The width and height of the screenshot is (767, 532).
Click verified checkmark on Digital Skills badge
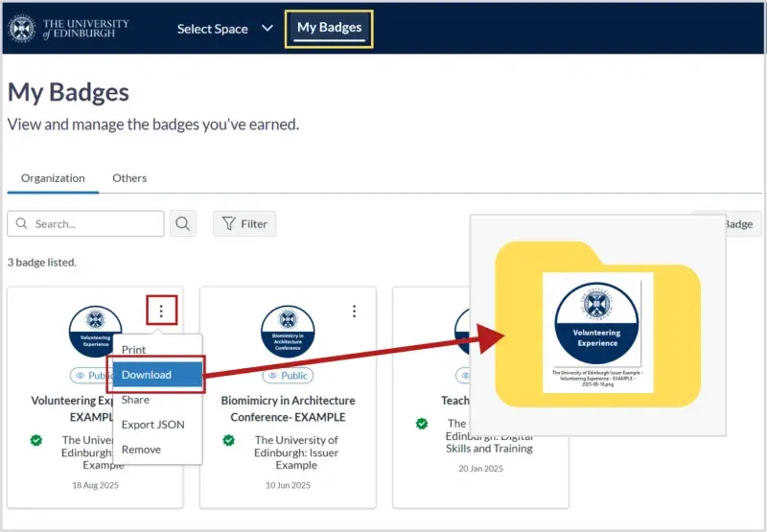tap(422, 424)
